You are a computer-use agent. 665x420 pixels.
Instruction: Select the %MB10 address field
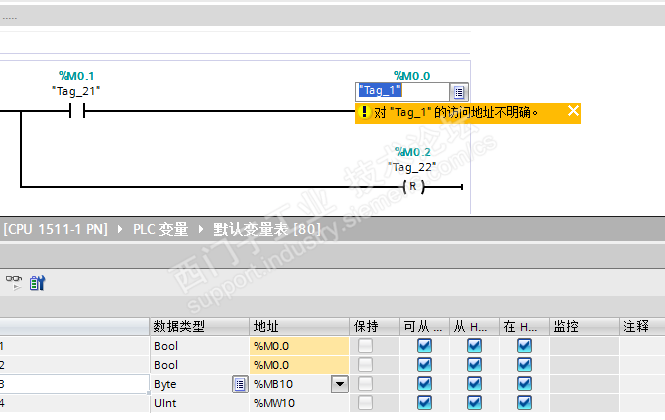[x=291, y=384]
